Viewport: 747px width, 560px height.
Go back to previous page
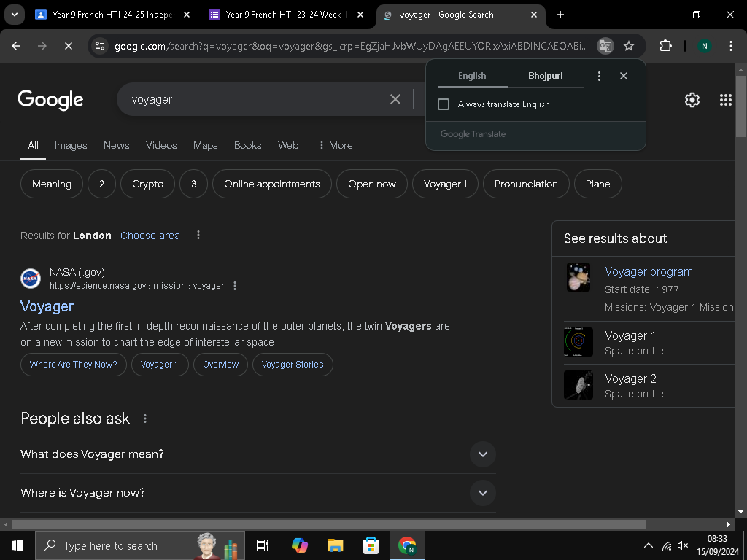(x=16, y=46)
